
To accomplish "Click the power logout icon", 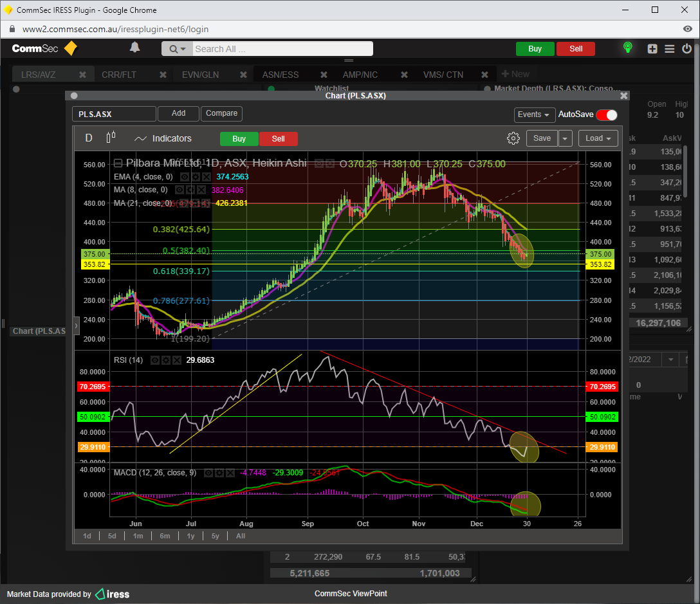I will [x=686, y=49].
